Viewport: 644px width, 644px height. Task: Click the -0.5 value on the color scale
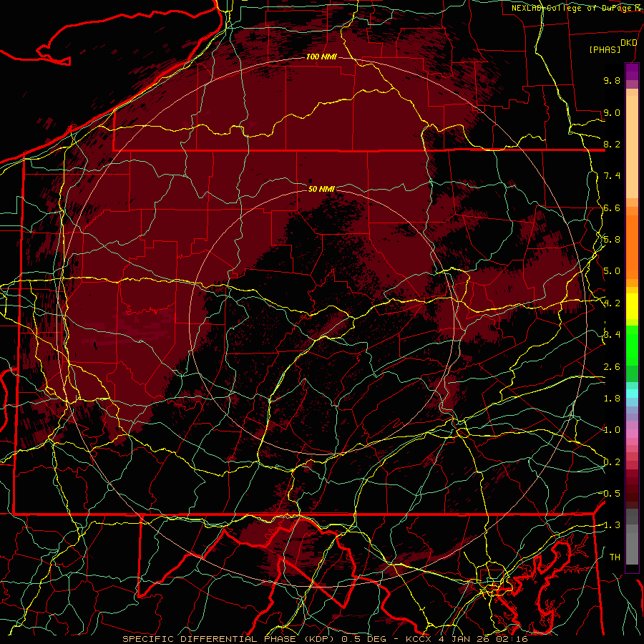610,494
